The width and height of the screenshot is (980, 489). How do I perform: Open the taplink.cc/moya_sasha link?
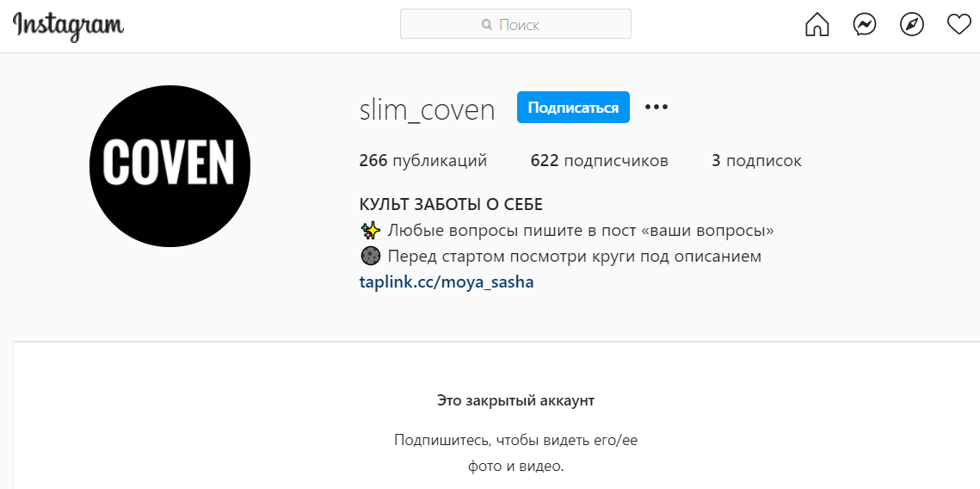[447, 282]
